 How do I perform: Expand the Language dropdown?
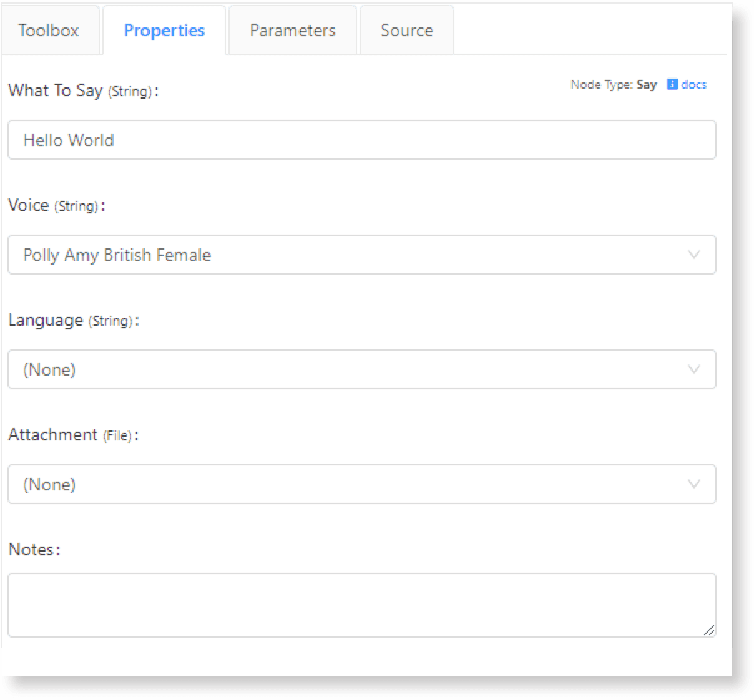[x=361, y=369]
